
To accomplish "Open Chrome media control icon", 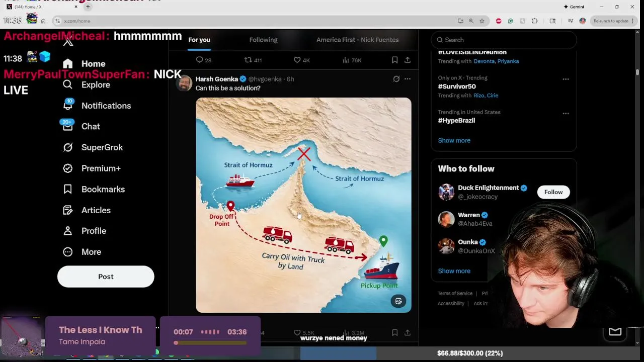I will (x=571, y=21).
